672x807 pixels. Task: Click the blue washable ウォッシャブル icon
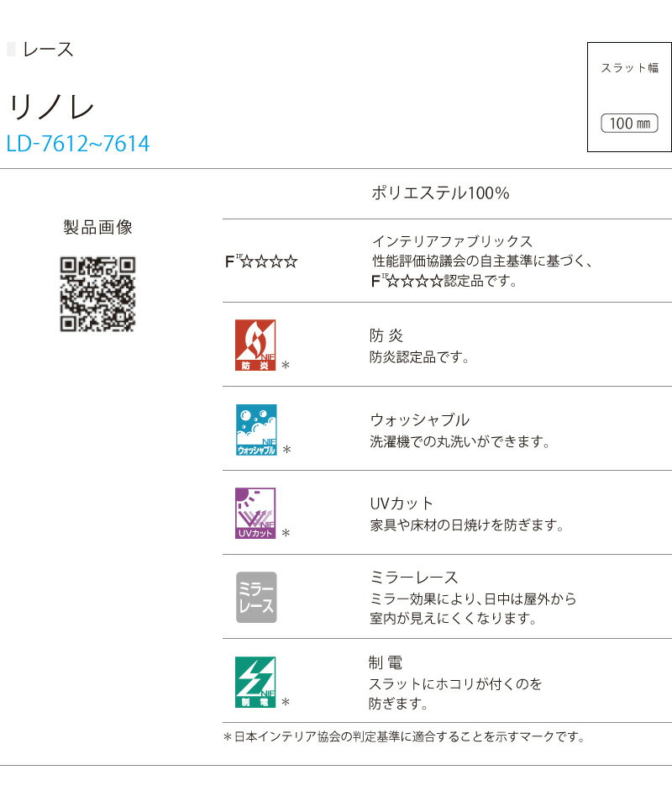tap(256, 430)
